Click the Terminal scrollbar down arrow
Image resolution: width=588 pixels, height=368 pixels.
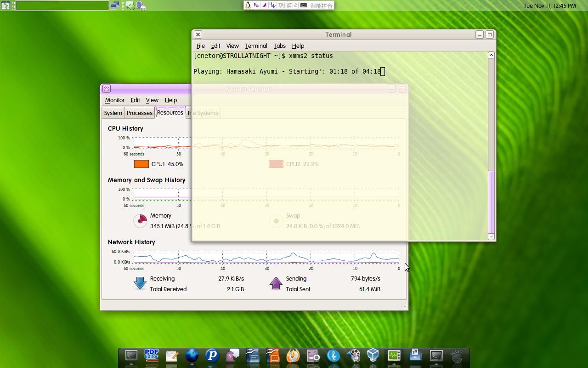[491, 236]
